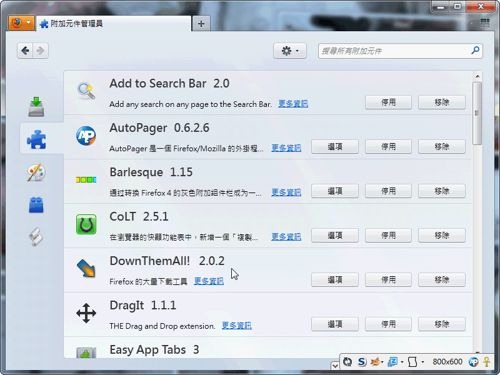Click the DragIt four-way arrows icon
Viewport: 500px width, 375px height.
coord(86,313)
